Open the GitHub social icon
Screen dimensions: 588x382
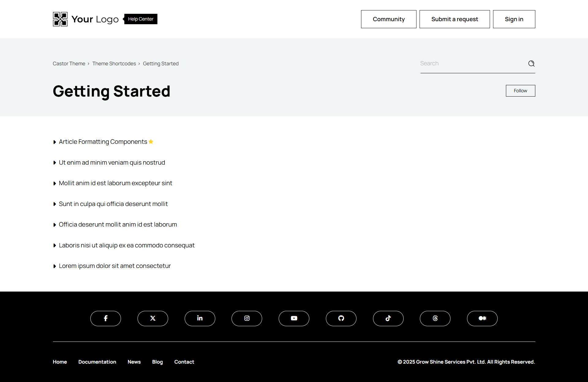click(x=341, y=318)
